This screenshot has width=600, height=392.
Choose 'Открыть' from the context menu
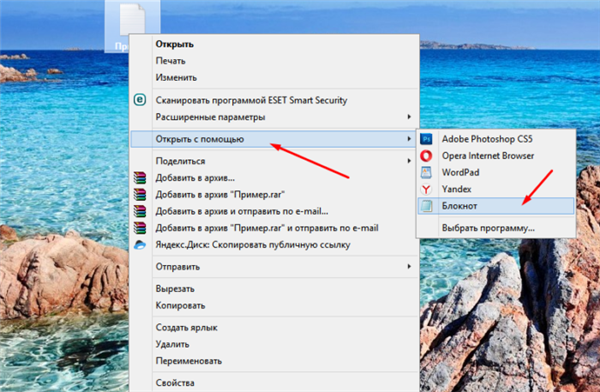(x=275, y=44)
